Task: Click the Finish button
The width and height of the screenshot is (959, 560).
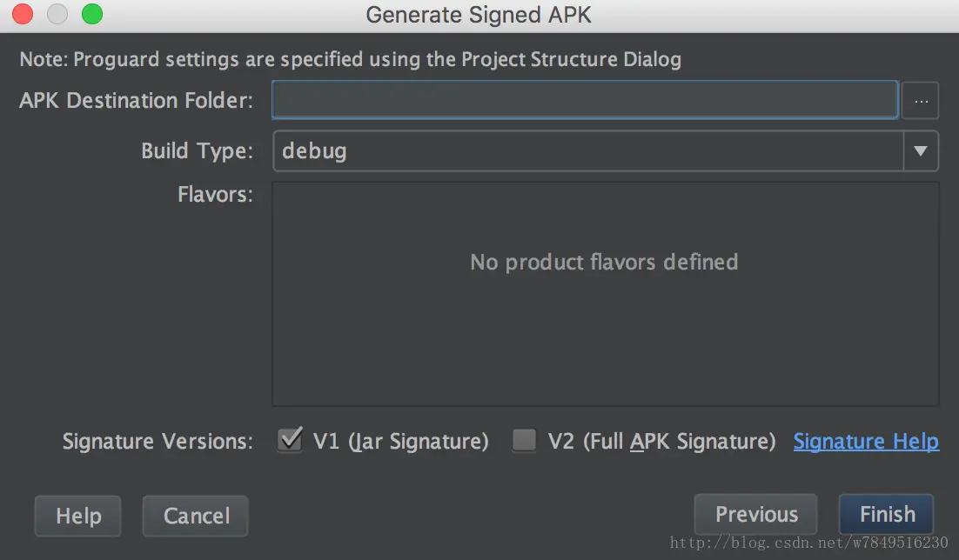Action: click(x=887, y=515)
